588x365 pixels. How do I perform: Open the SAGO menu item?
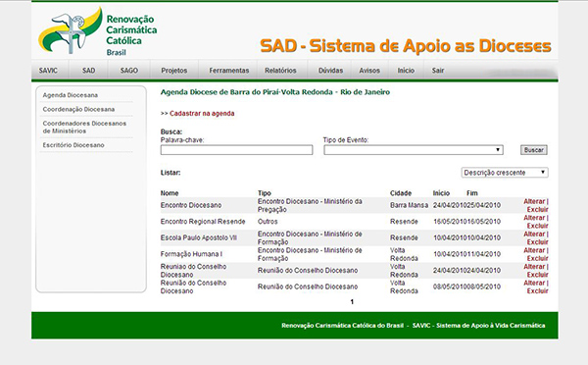129,71
